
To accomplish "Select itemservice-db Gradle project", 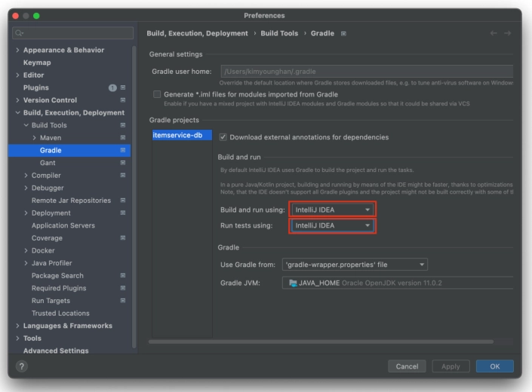I will 182,135.
